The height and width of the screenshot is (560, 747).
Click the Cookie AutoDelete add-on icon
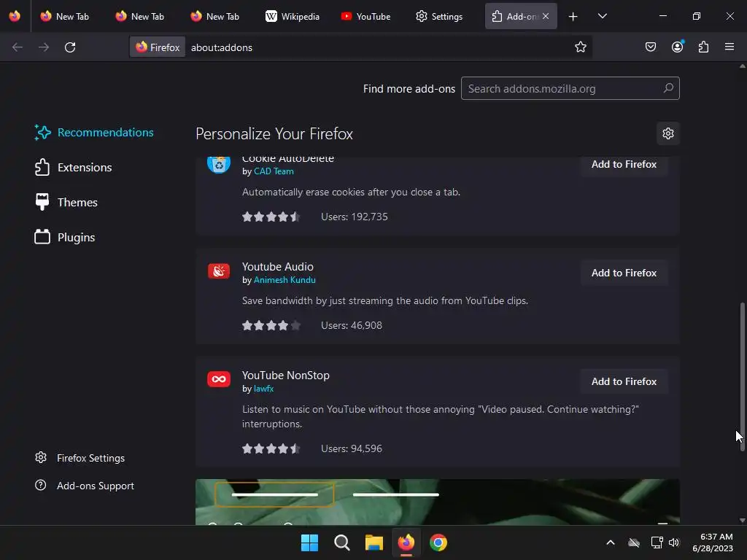pos(219,164)
